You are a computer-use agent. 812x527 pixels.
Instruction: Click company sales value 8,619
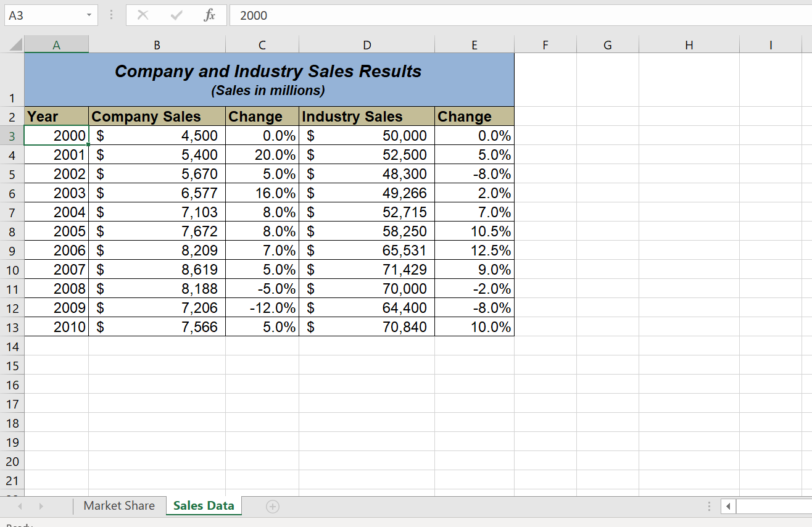(157, 269)
